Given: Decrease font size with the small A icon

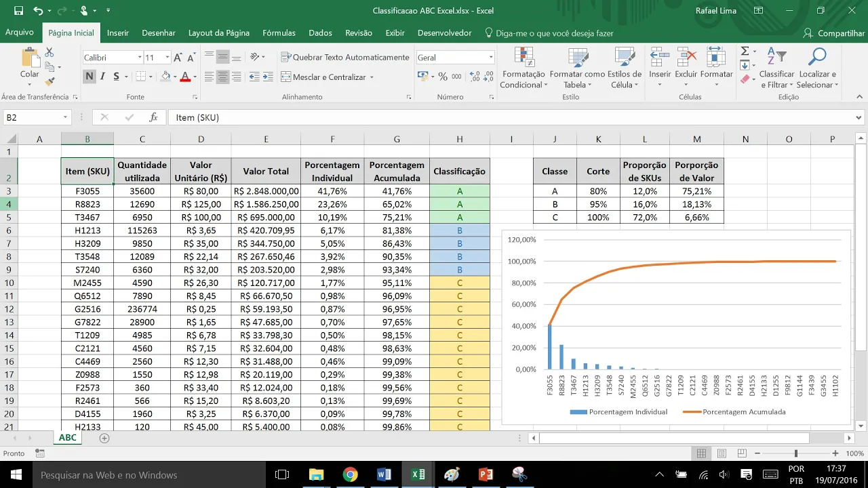Looking at the screenshot, I should coord(191,58).
